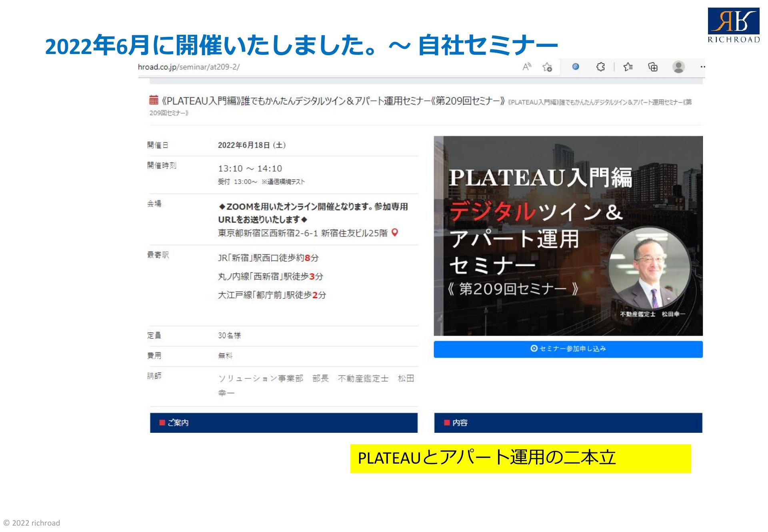Click the ご案内 section header

284,423
